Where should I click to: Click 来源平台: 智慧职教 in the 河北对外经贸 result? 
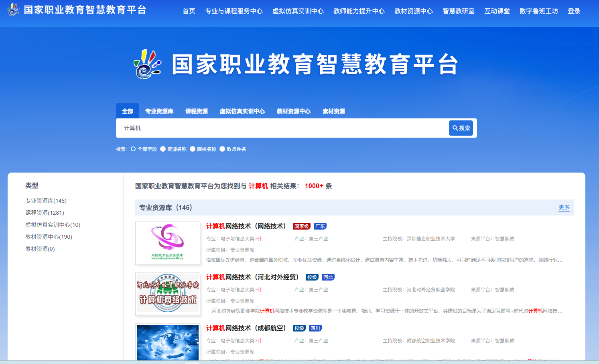[x=493, y=290]
